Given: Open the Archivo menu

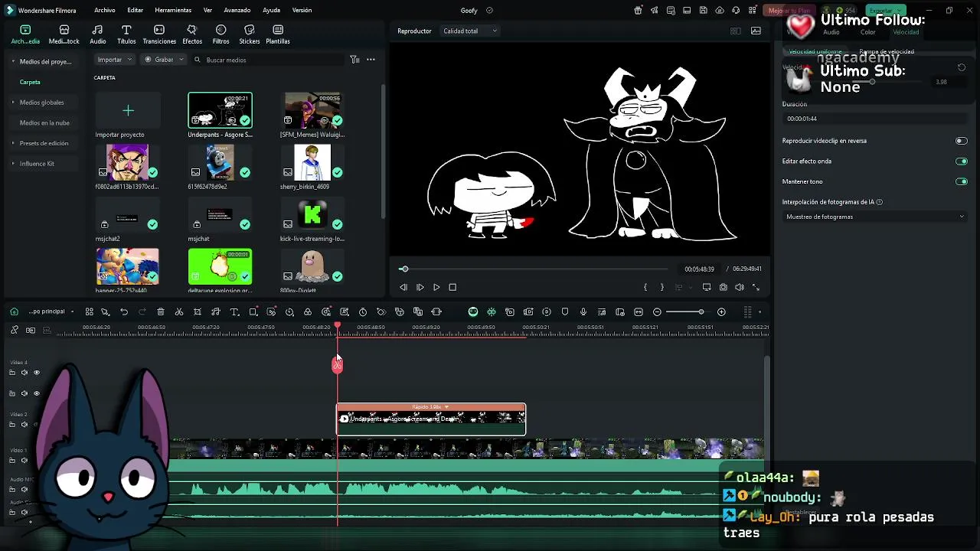Looking at the screenshot, I should [105, 11].
